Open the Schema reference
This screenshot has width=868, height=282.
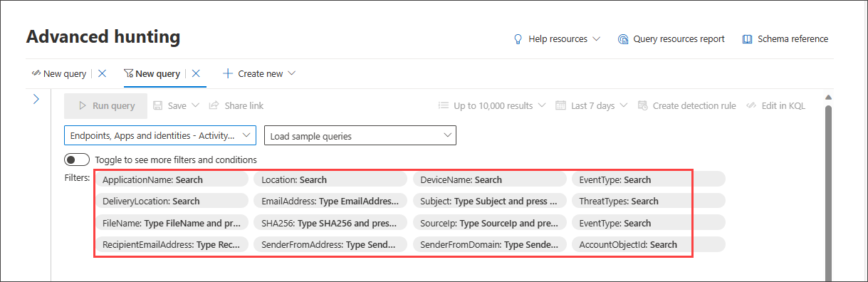click(785, 39)
